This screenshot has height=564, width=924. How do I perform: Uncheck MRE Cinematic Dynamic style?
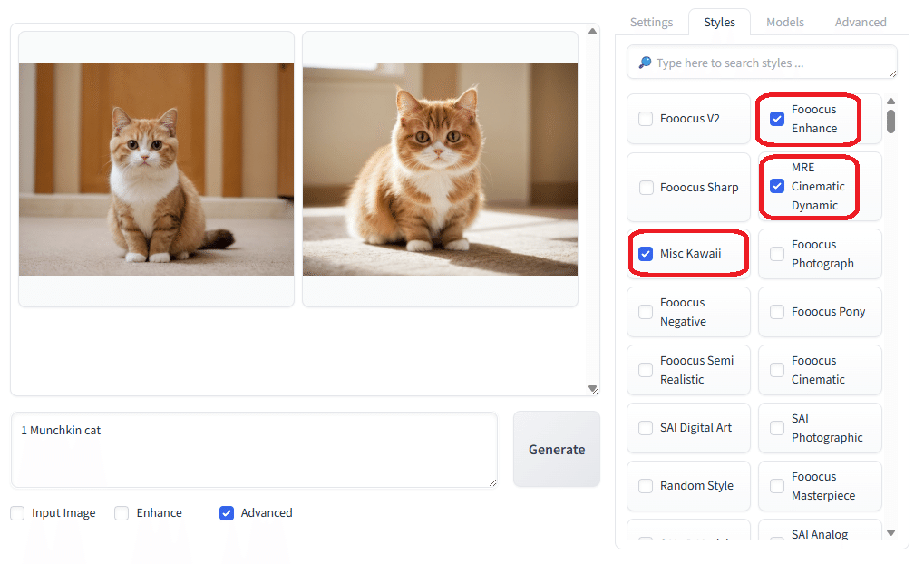click(777, 187)
